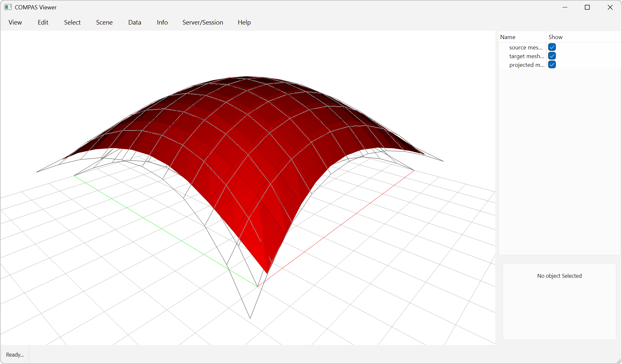Open the Info menu
Viewport: 622px width, 364px height.
[x=162, y=22]
